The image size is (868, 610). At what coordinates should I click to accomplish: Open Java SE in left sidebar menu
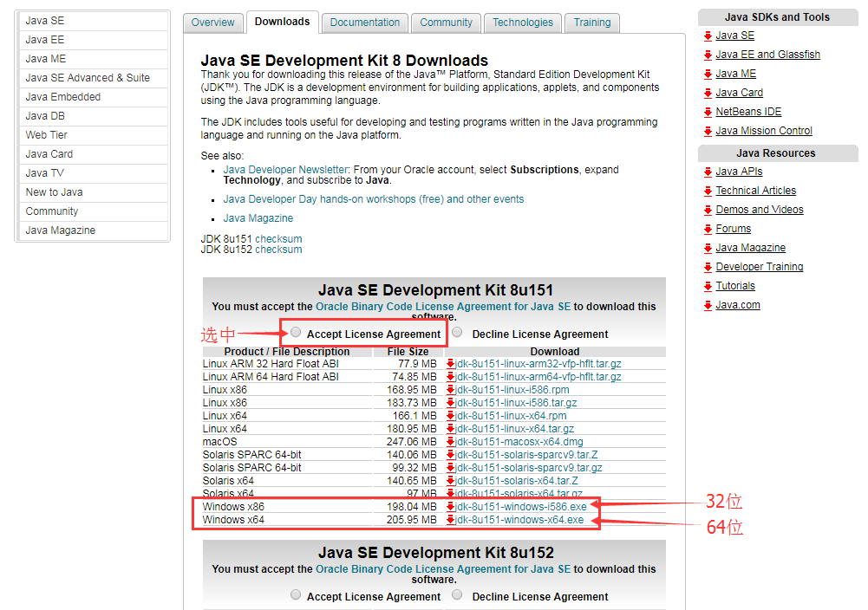(x=93, y=21)
